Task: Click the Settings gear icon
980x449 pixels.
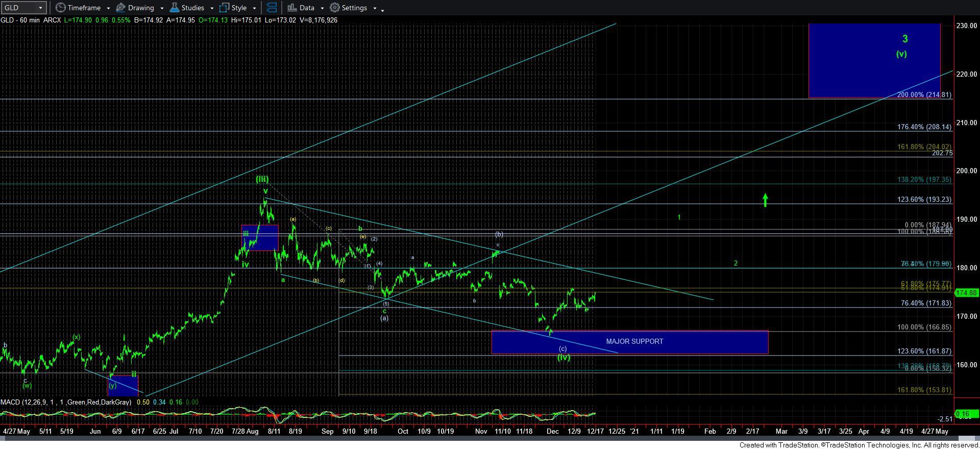Action: click(x=335, y=8)
